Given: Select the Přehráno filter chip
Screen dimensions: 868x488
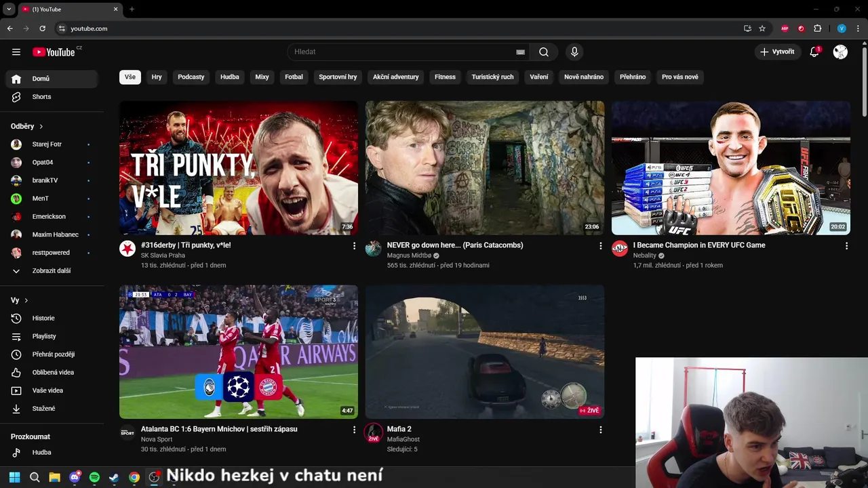Looking at the screenshot, I should (x=633, y=77).
